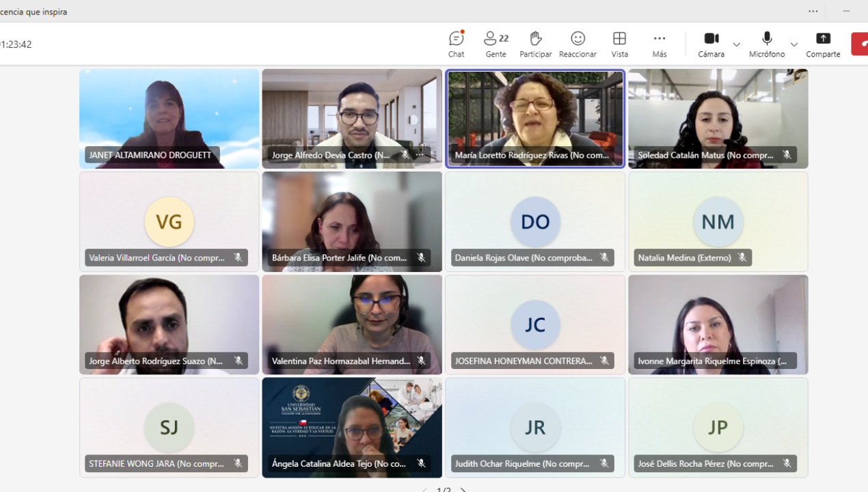The image size is (868, 492).
Task: Minimize the meeting window
Action: point(846,11)
